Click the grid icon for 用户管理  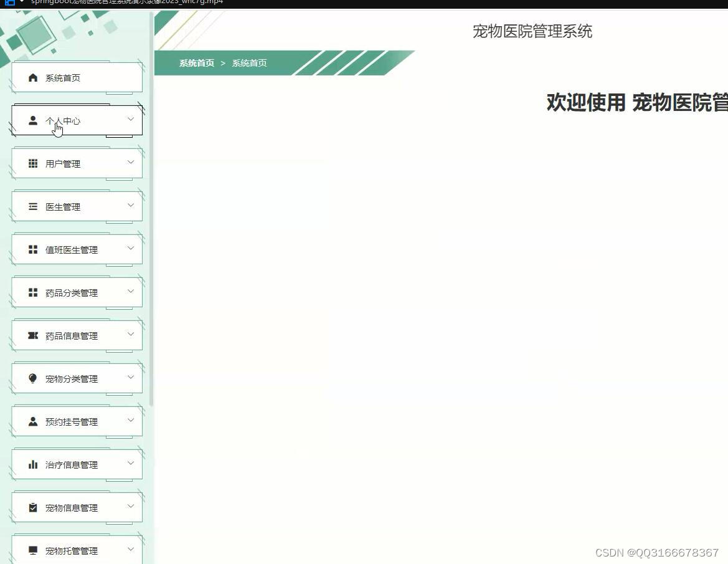[33, 163]
